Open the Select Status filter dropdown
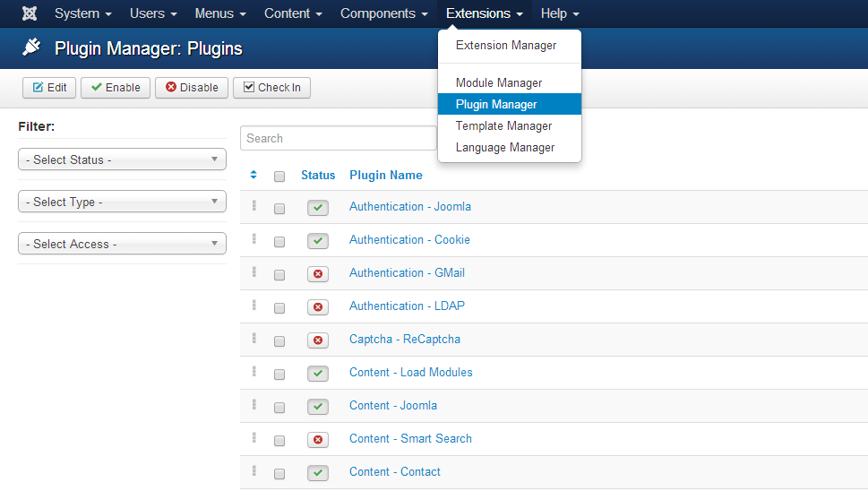The width and height of the screenshot is (868, 491). pos(123,159)
